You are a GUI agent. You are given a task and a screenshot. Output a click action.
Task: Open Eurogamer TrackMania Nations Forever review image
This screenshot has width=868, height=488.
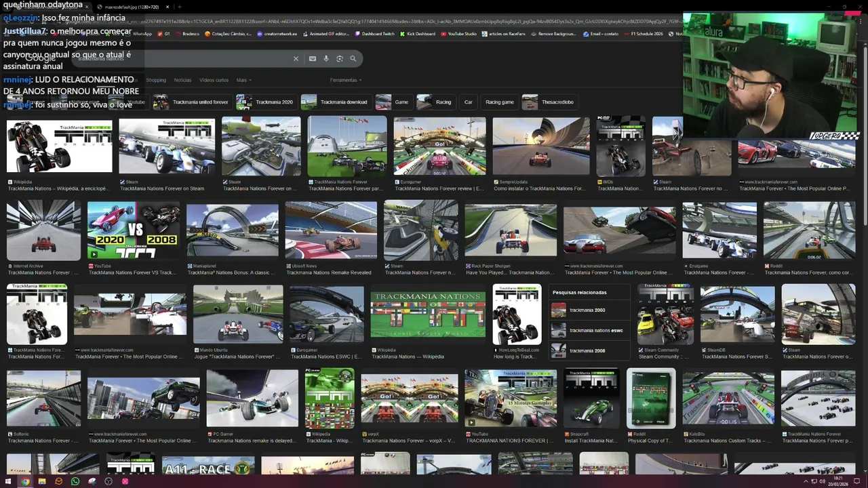439,146
